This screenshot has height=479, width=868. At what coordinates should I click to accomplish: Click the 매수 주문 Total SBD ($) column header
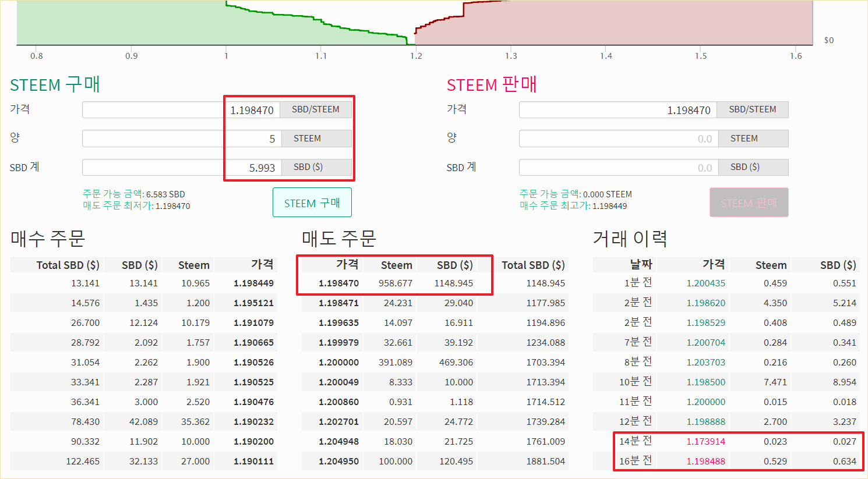[x=68, y=265]
